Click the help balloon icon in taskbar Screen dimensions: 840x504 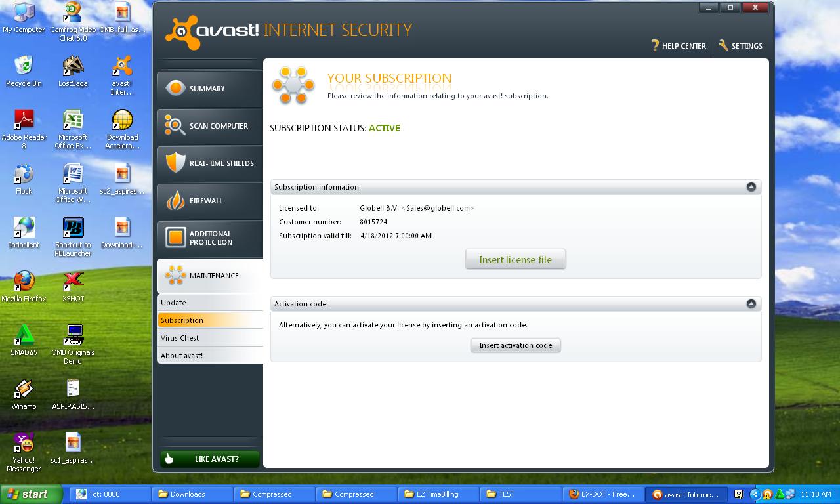click(738, 494)
